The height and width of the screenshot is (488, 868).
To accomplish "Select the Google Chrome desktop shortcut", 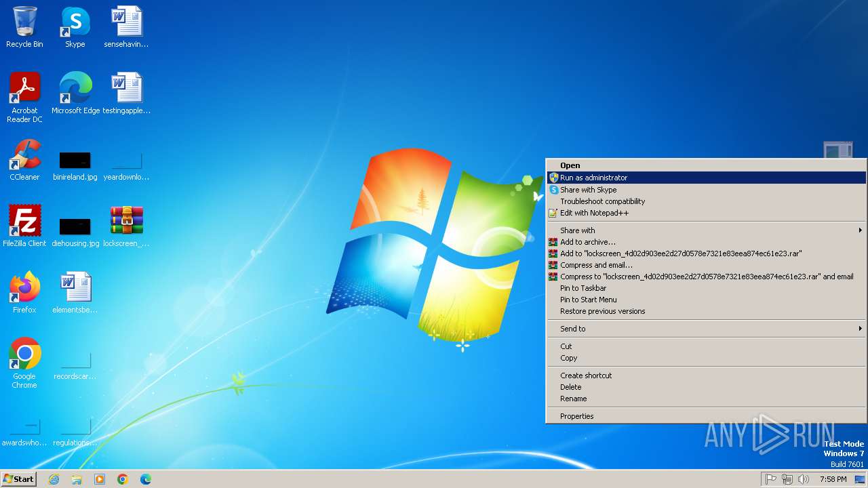I will click(24, 363).
